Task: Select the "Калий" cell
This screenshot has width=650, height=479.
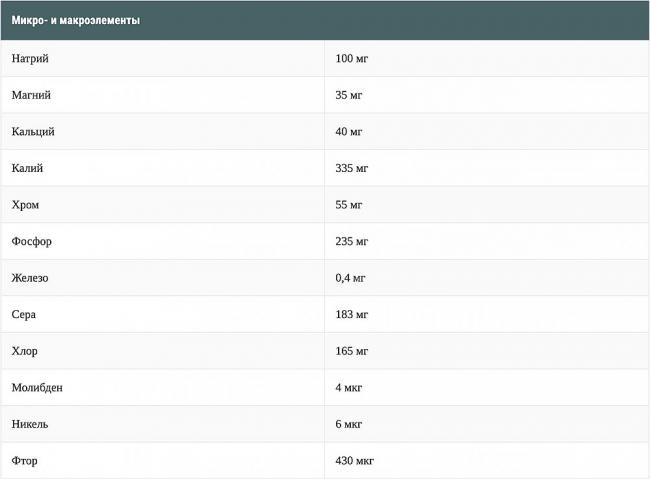Action: [x=27, y=168]
